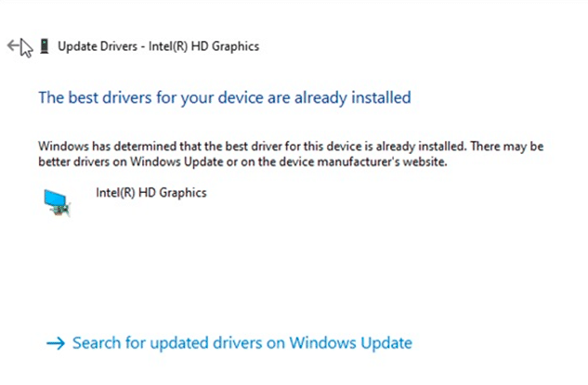
Task: Click the line starting "better drivers on Windows Update"
Action: (x=242, y=162)
